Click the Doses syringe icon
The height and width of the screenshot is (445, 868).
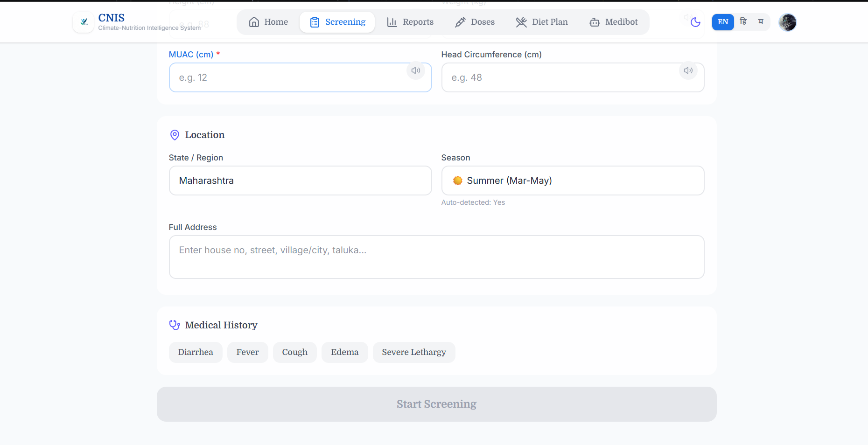click(460, 22)
